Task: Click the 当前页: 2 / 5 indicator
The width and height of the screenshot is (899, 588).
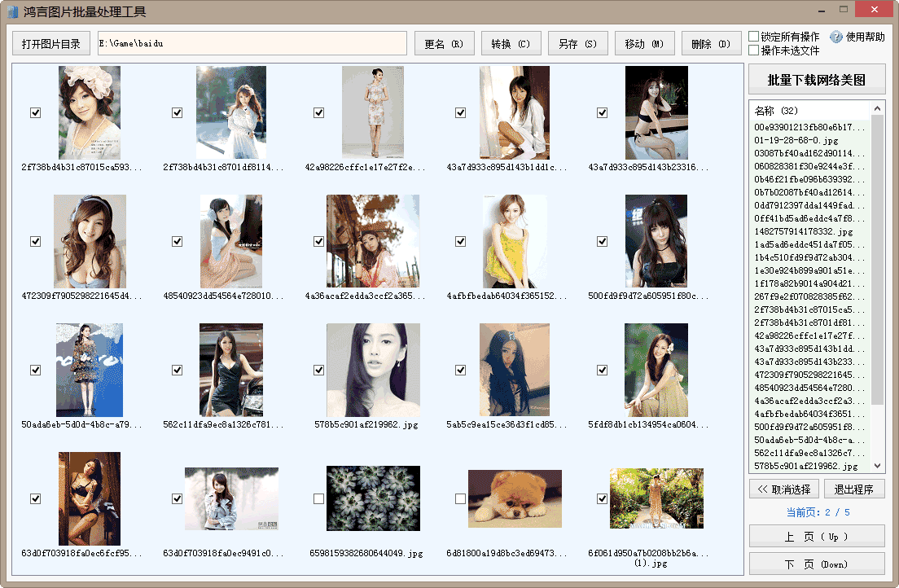Action: (818, 512)
